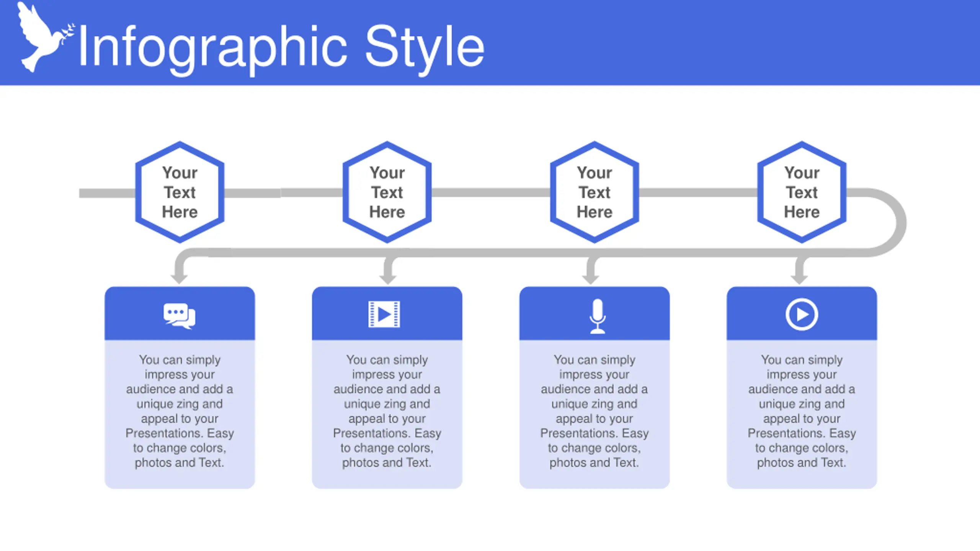Screen dimensions: 980x551
Task: Click description text under the play circle icon
Action: [x=802, y=411]
